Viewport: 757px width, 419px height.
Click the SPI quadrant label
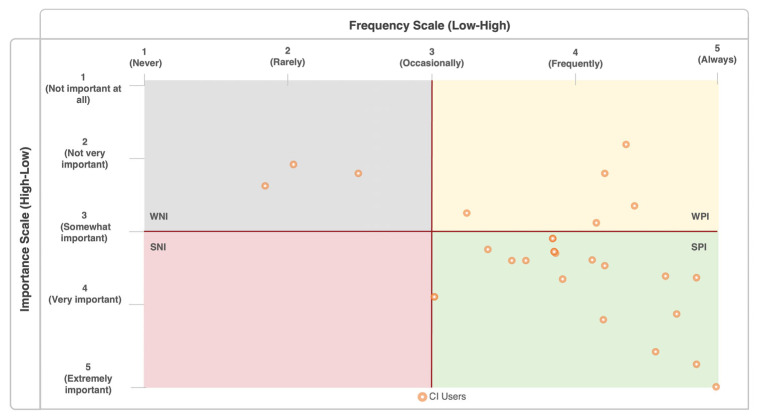tap(698, 247)
